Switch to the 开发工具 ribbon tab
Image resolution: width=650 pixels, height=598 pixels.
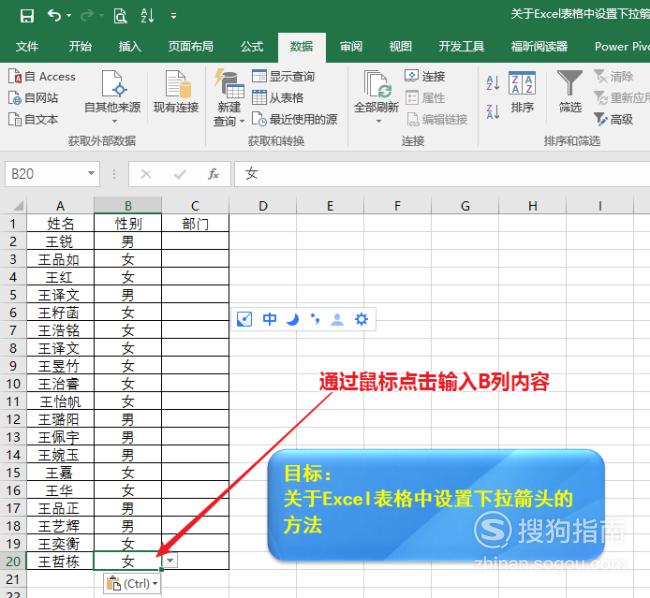point(461,46)
